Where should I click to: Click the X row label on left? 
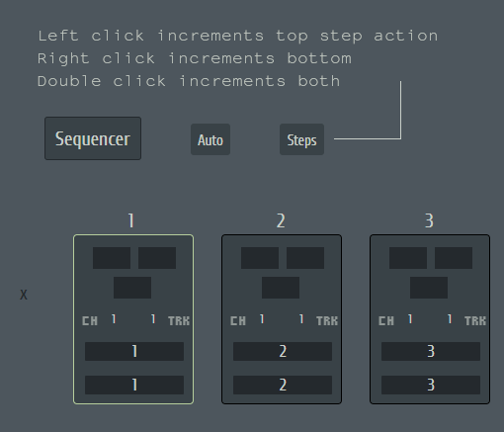tap(24, 295)
